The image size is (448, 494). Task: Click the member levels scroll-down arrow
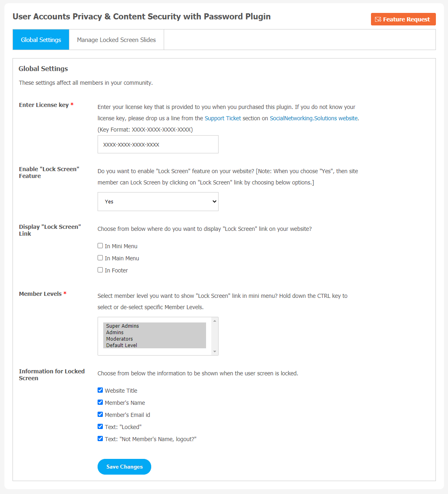pos(215,352)
